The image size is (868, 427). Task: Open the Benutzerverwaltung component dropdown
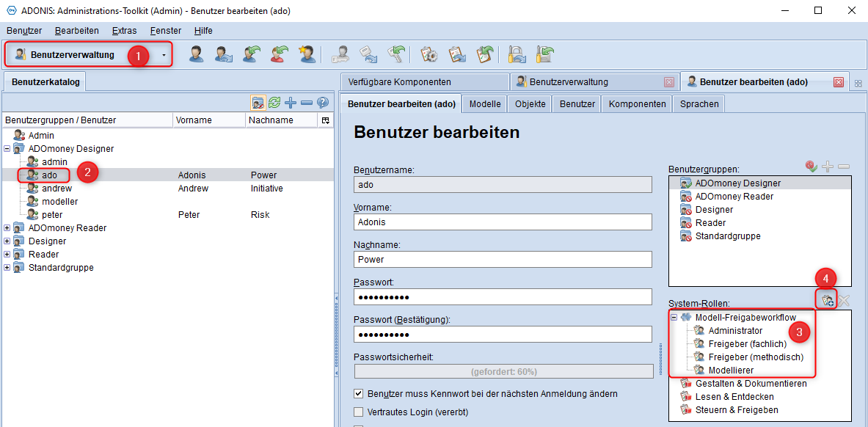pyautogui.click(x=164, y=55)
